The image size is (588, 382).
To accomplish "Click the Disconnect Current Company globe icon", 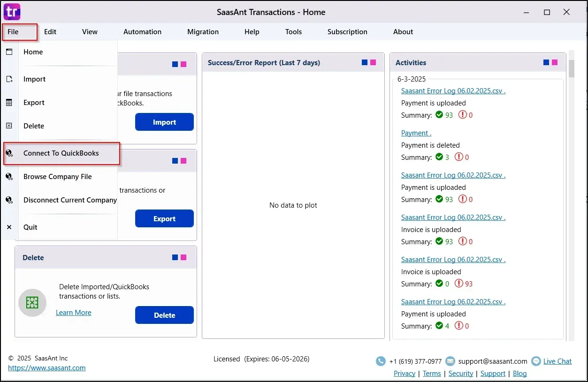I will click(x=9, y=200).
